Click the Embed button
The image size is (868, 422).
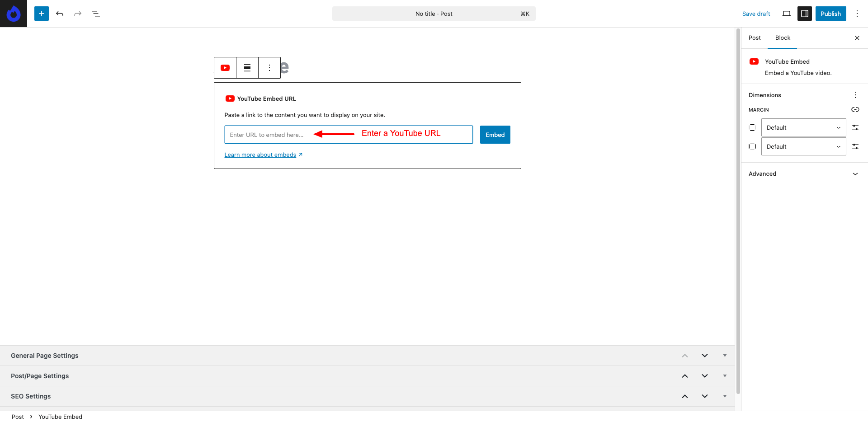pyautogui.click(x=495, y=135)
